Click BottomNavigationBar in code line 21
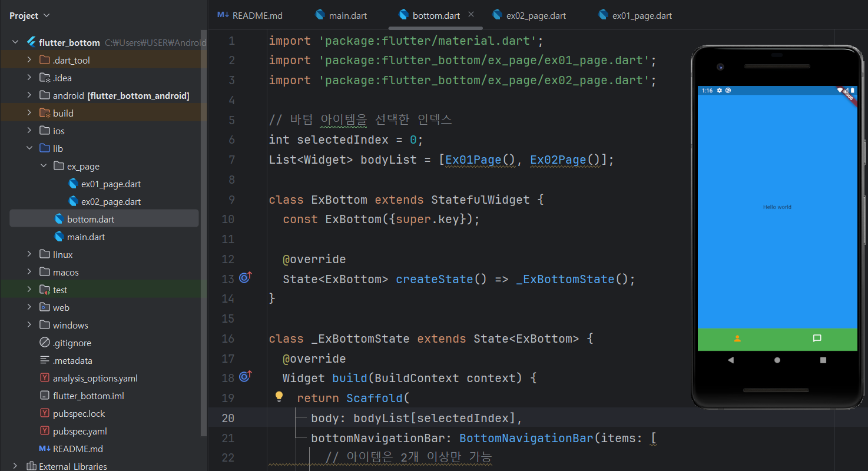868x471 pixels. pyautogui.click(x=526, y=438)
